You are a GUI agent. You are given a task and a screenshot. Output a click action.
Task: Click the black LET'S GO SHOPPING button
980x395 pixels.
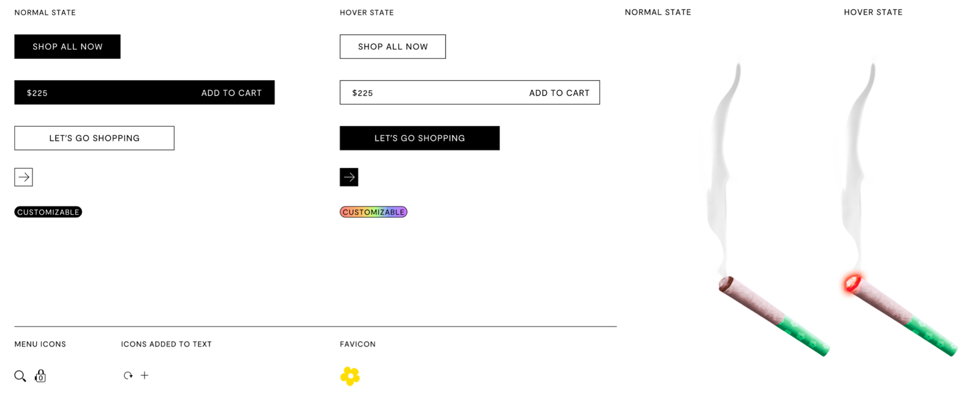(419, 138)
